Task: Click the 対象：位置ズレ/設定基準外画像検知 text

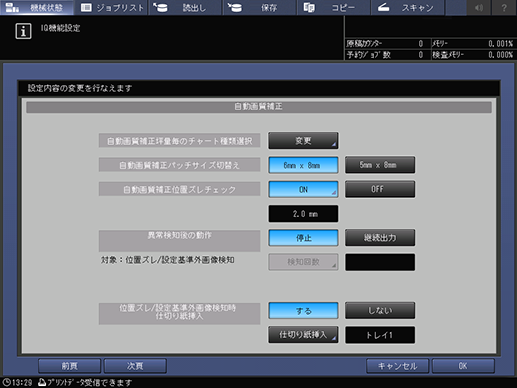Action: click(x=168, y=260)
